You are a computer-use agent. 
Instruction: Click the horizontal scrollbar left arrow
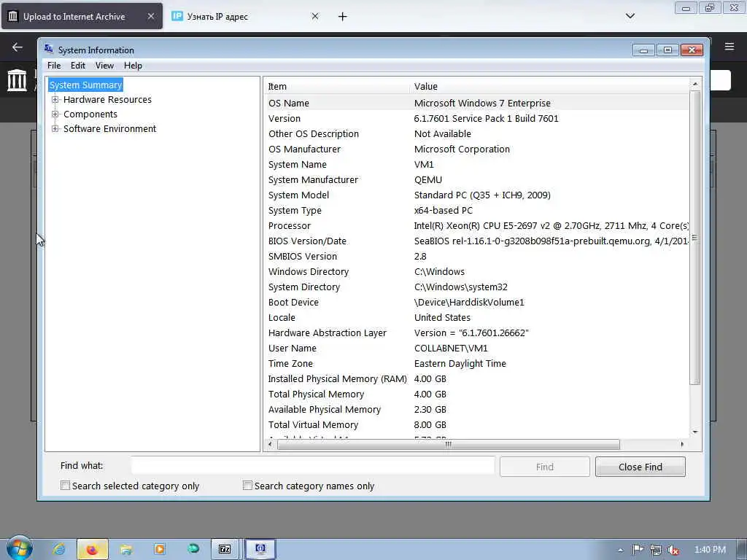(x=270, y=444)
